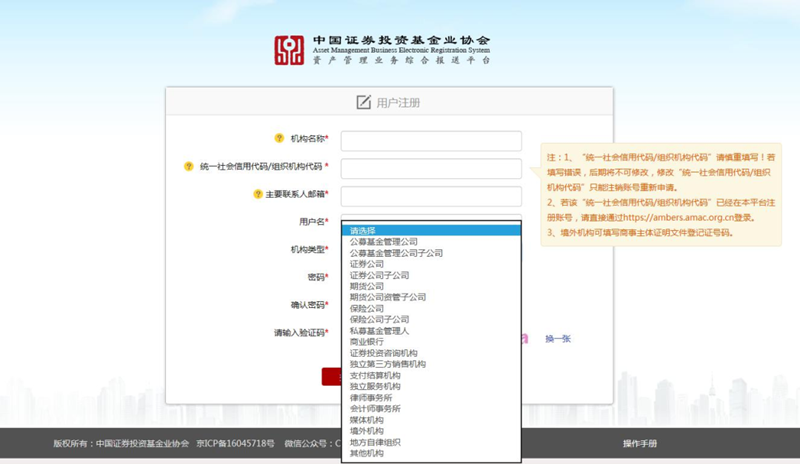Select 保险公司 from the dropdown

pos(366,309)
